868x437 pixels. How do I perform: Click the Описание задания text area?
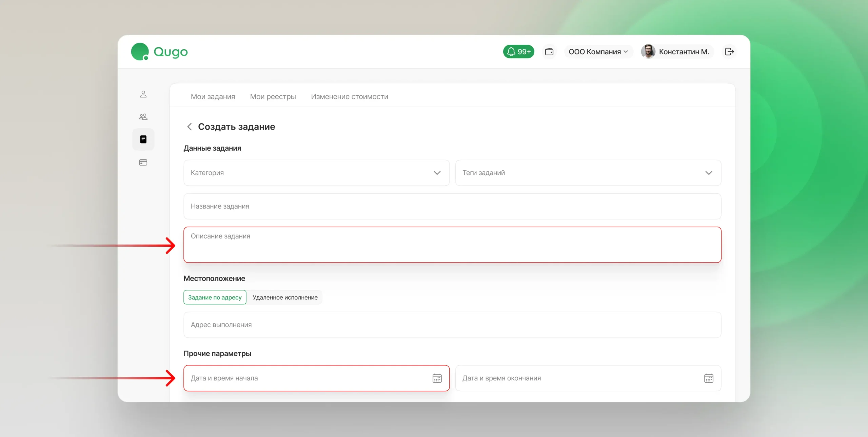click(x=452, y=245)
